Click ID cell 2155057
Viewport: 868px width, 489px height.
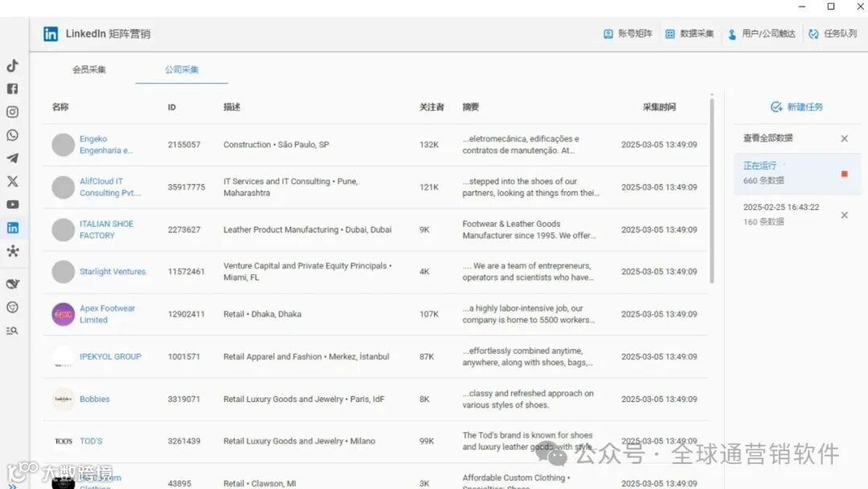184,145
